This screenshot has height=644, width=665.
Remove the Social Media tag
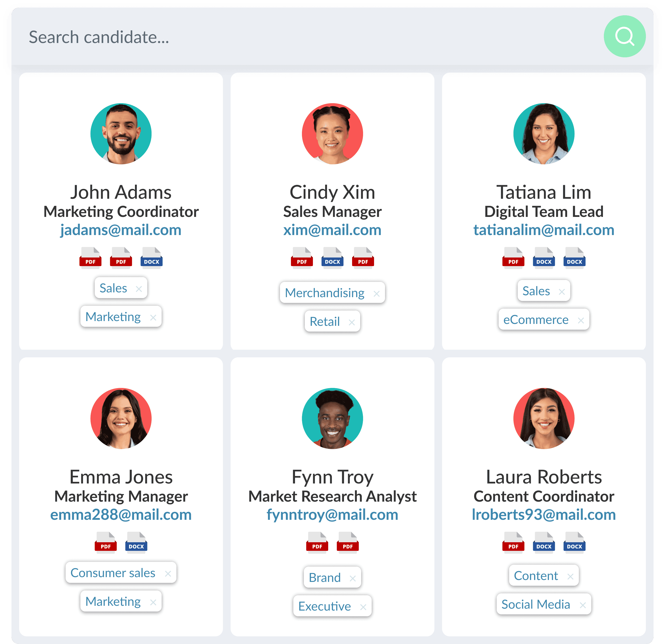click(583, 605)
